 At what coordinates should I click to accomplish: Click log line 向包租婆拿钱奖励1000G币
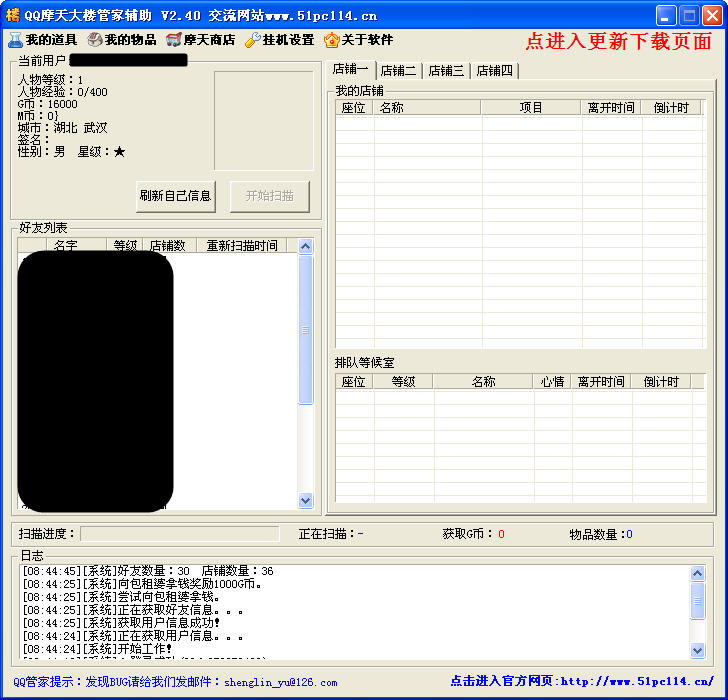[142, 584]
